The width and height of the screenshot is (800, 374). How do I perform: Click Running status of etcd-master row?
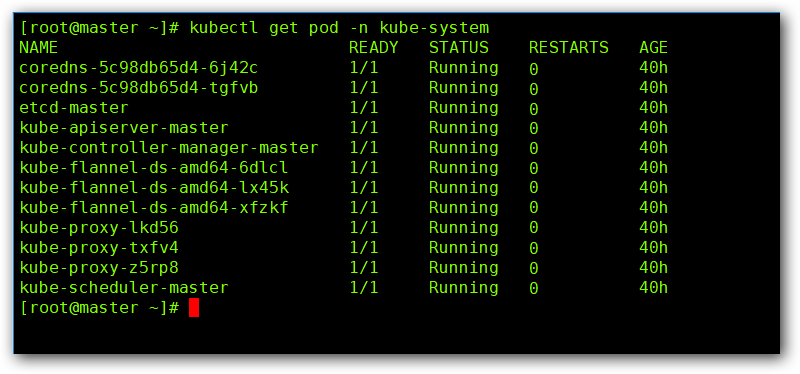(x=463, y=108)
